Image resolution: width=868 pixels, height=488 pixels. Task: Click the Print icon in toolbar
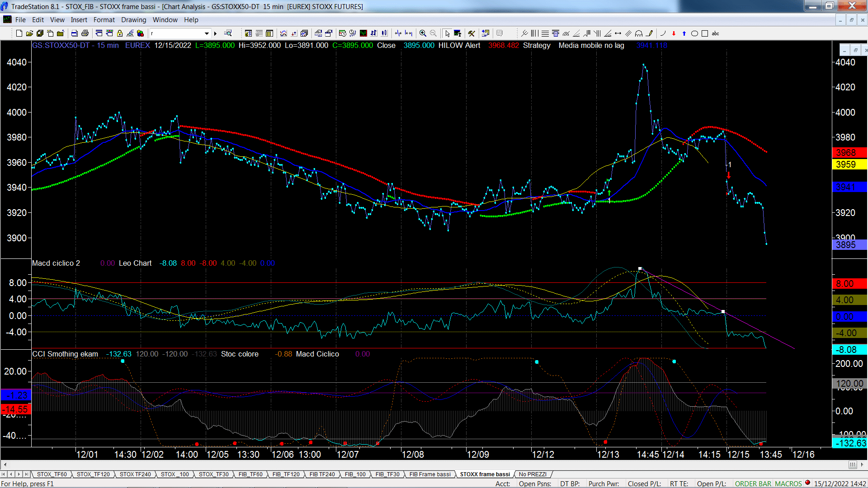point(85,33)
